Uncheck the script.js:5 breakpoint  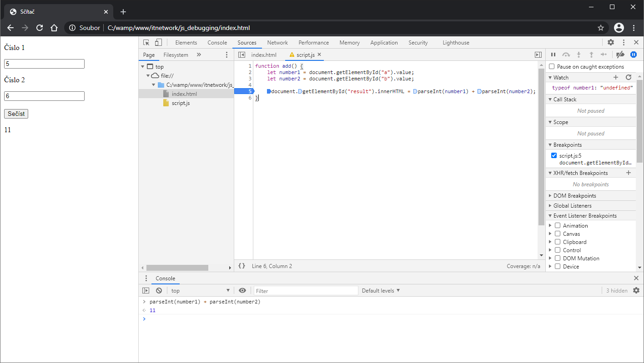[x=554, y=155]
